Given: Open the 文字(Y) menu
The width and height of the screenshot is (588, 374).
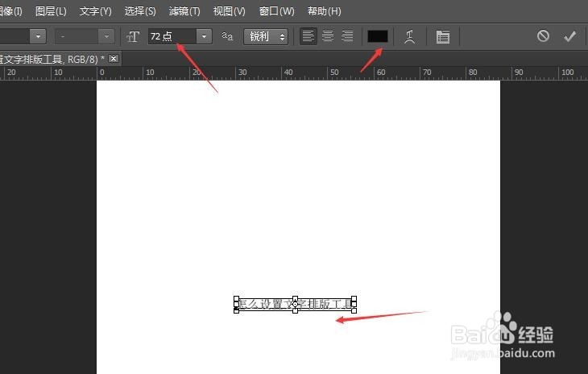Looking at the screenshot, I should [x=95, y=11].
